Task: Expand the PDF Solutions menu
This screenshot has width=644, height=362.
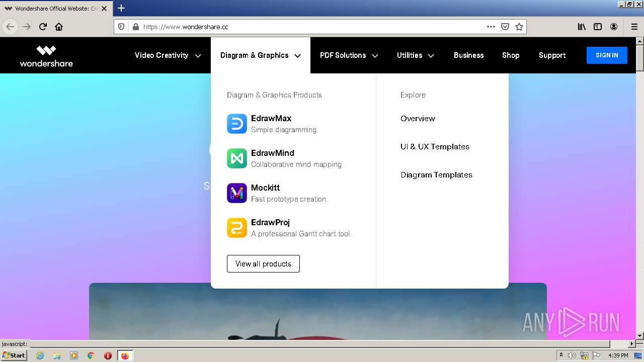Action: (x=349, y=55)
